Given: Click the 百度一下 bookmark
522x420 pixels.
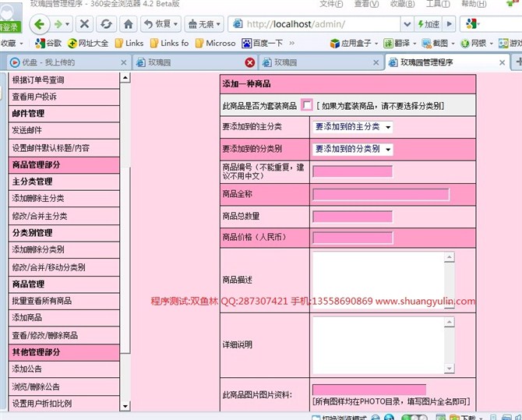Looking at the screenshot, I should (x=263, y=44).
